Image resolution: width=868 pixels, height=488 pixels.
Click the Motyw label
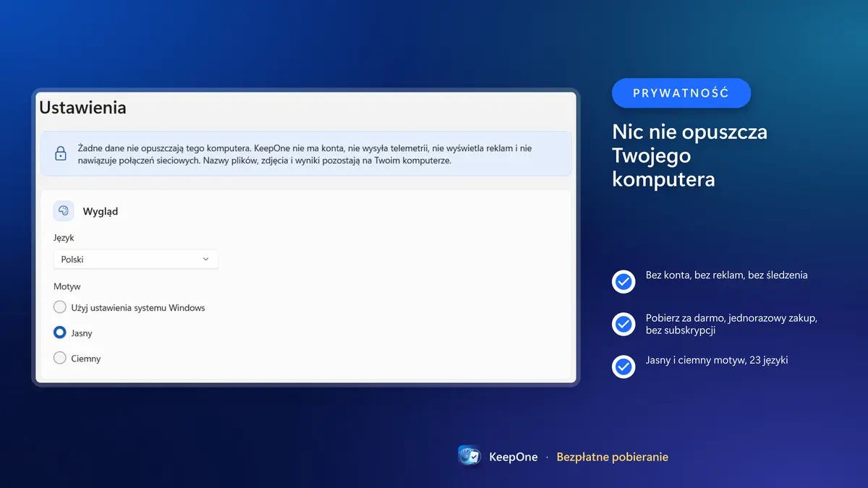pyautogui.click(x=67, y=286)
